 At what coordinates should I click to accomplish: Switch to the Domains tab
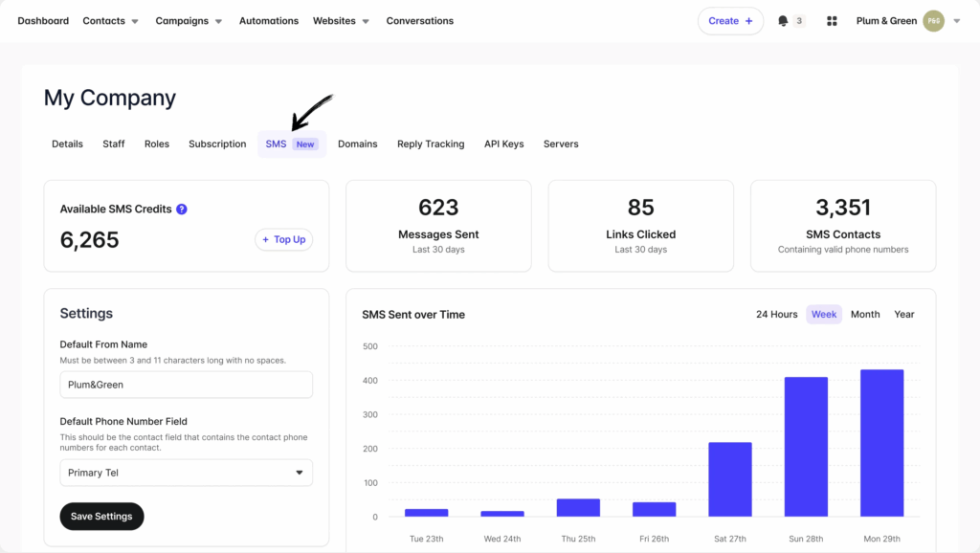click(357, 144)
